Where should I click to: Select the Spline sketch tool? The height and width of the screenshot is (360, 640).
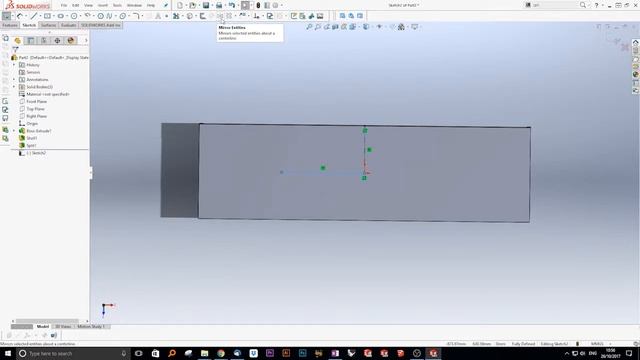109,16
